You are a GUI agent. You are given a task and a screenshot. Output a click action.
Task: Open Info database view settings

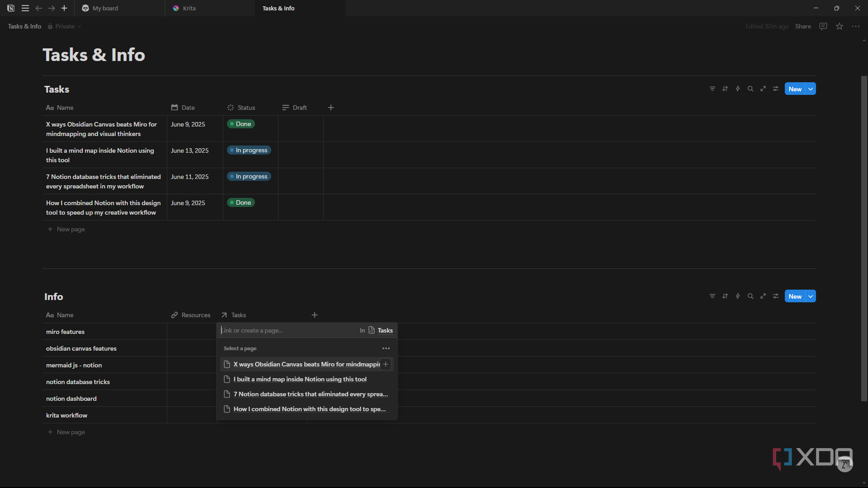(776, 296)
